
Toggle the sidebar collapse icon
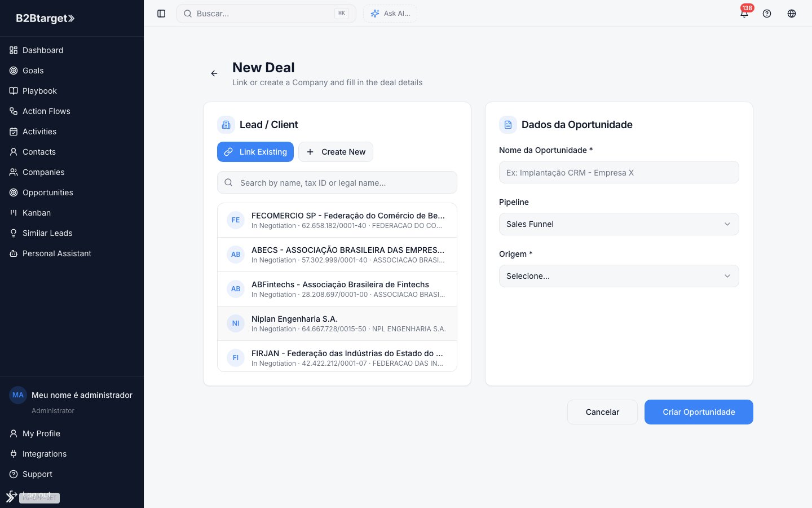coord(161,14)
